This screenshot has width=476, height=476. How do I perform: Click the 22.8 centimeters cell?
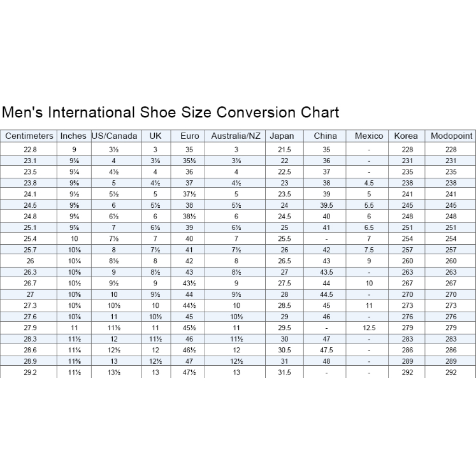click(x=29, y=149)
